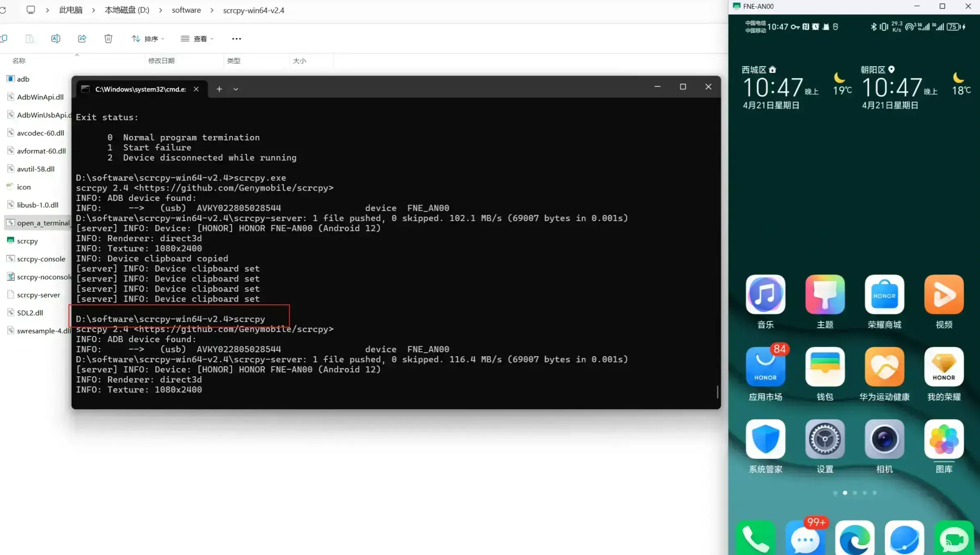Click the This PC monitor icon in breadcrumb

coord(31,10)
